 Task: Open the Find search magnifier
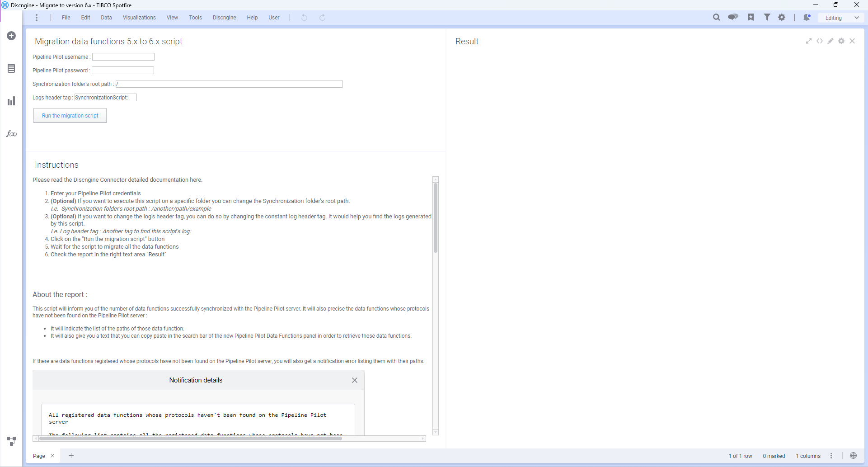(716, 18)
